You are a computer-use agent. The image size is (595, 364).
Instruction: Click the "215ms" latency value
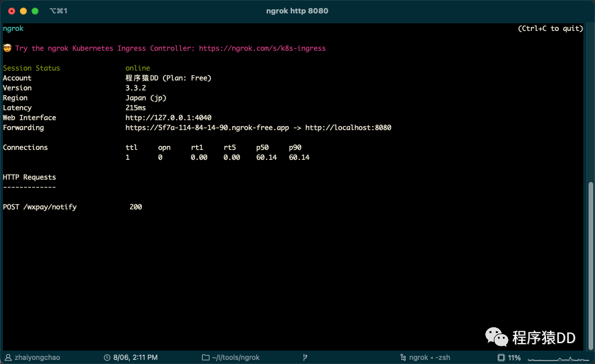(x=135, y=108)
